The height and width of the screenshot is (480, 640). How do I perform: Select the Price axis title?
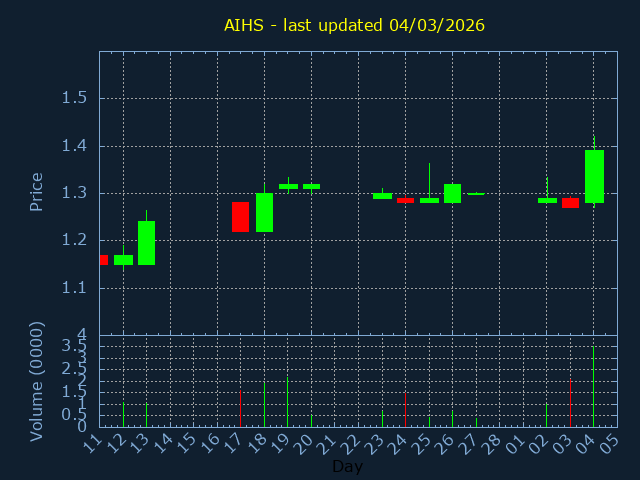36,192
